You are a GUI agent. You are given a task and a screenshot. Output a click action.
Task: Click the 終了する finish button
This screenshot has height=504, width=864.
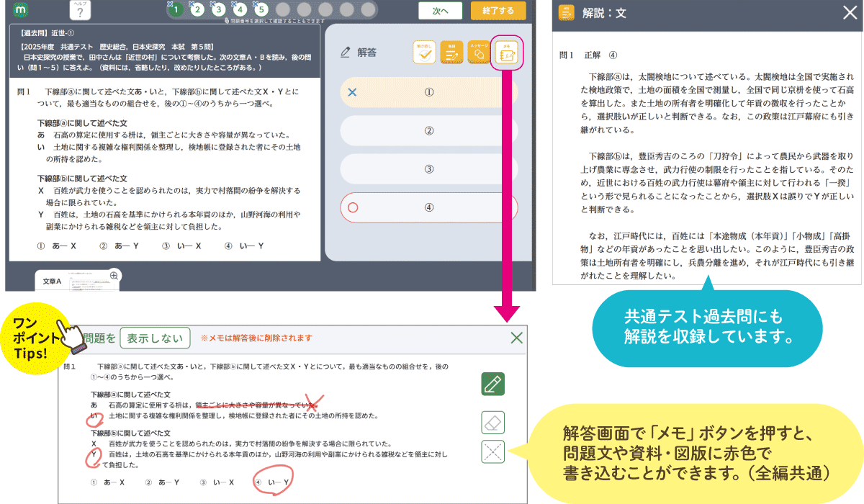click(498, 10)
